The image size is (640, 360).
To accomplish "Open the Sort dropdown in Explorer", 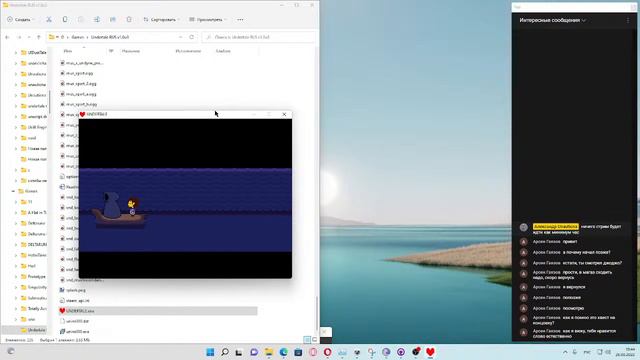I will click(162, 20).
